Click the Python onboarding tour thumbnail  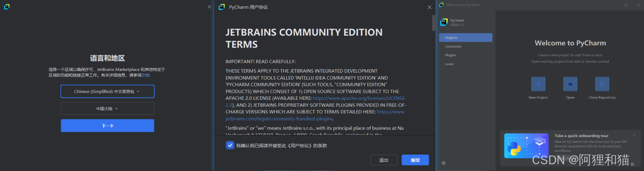(x=526, y=145)
